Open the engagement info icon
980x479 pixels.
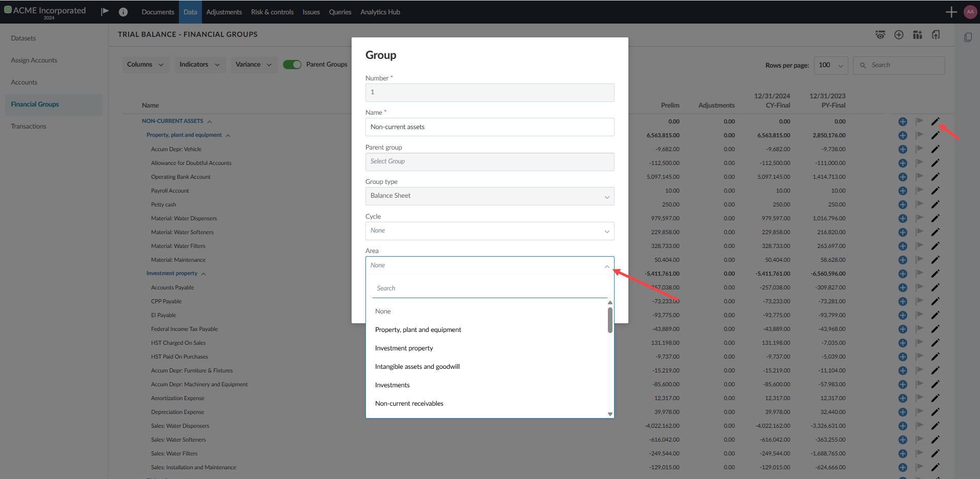coord(123,12)
